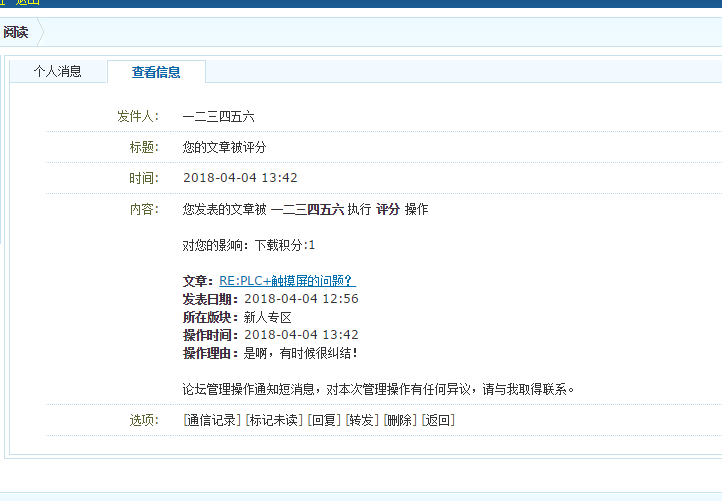Click 通信记录 option link
Viewport: 722px width, 501px height.
[x=212, y=420]
